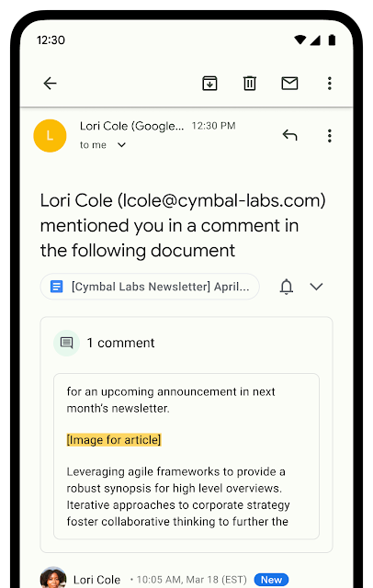Open Lori Cole's yellow sender avatar
The height and width of the screenshot is (588, 373).
[50, 136]
